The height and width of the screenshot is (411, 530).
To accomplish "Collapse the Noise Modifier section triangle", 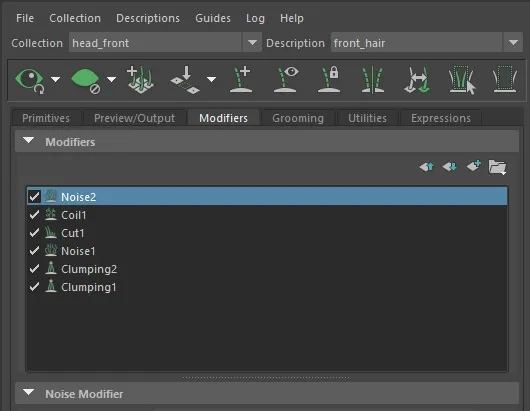I will 29,392.
